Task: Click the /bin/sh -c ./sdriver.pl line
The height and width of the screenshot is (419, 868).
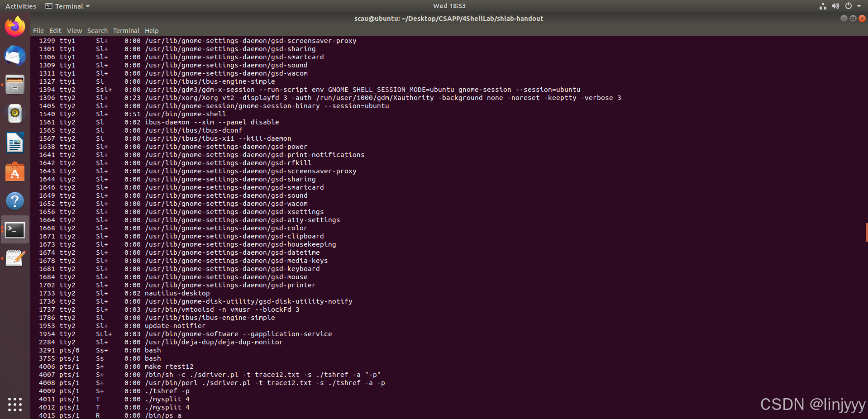Action: [x=210, y=375]
